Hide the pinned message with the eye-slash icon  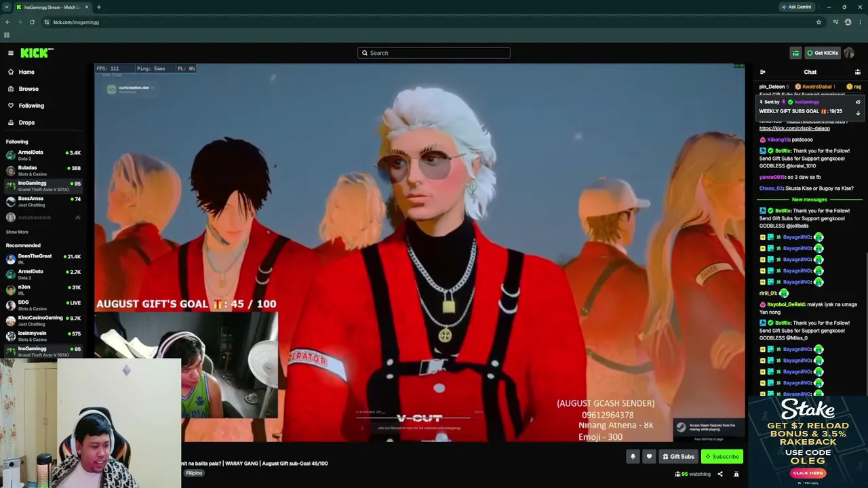858,102
